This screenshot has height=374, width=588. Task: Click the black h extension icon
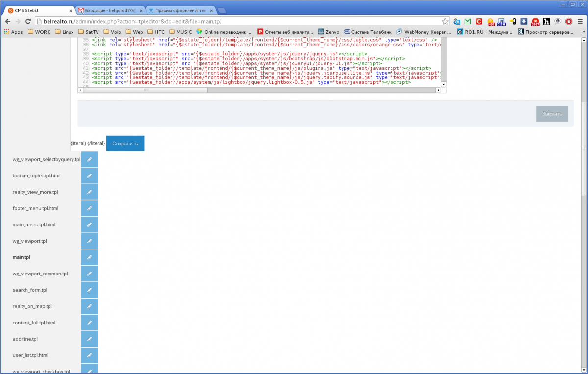(x=546, y=21)
